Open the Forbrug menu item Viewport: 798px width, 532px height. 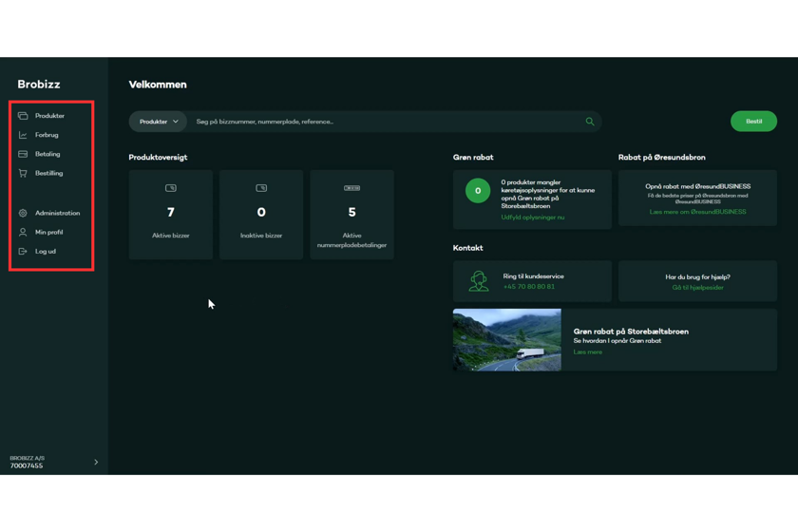(47, 135)
